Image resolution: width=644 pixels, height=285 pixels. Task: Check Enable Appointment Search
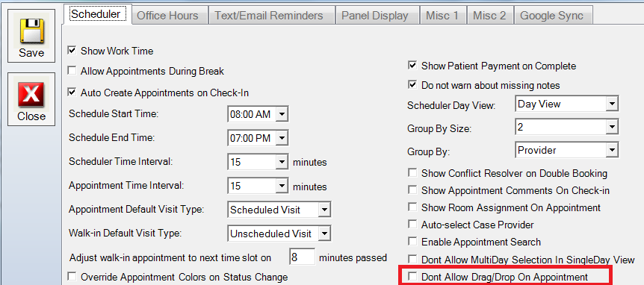(412, 242)
